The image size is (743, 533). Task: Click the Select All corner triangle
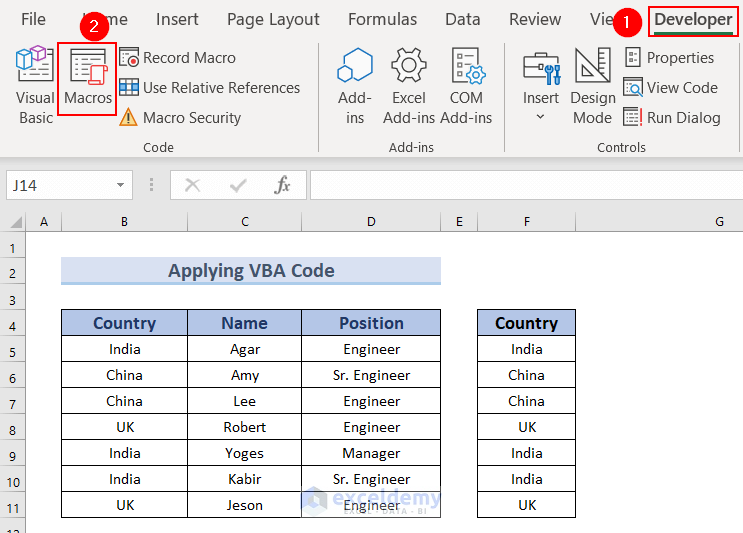(x=16, y=222)
